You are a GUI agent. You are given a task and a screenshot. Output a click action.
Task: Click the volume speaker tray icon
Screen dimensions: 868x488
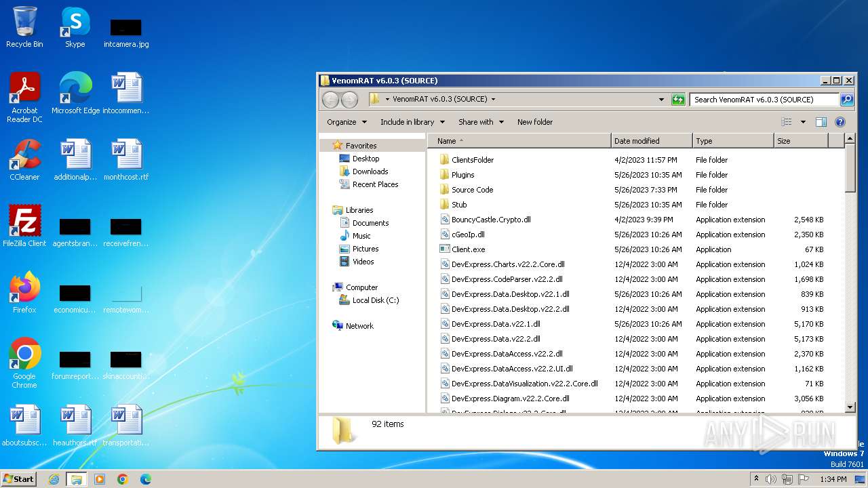(x=771, y=479)
